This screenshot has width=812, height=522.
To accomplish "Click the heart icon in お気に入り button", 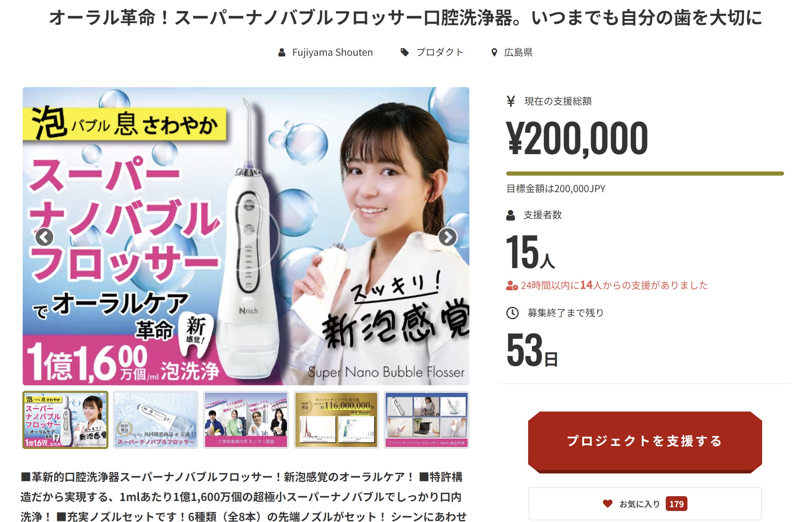I will coord(608,504).
